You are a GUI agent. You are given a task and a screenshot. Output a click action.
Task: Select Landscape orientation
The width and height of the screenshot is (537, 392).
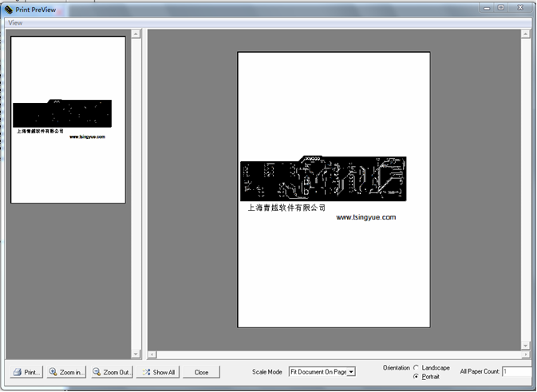417,367
